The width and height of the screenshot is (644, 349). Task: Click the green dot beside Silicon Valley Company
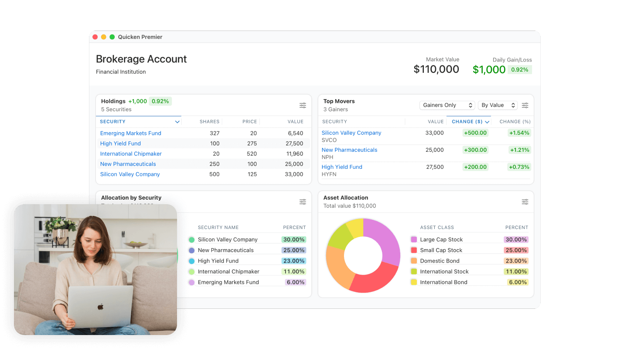pyautogui.click(x=191, y=240)
